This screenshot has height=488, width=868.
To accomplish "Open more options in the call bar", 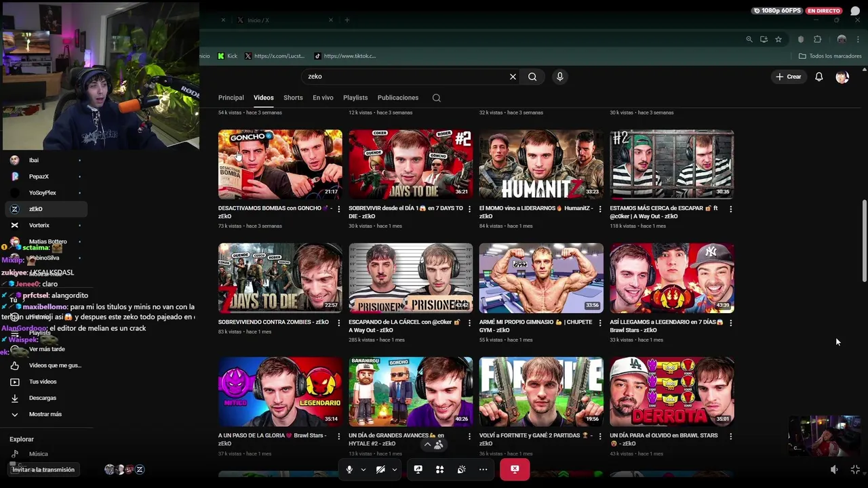I will (x=483, y=469).
